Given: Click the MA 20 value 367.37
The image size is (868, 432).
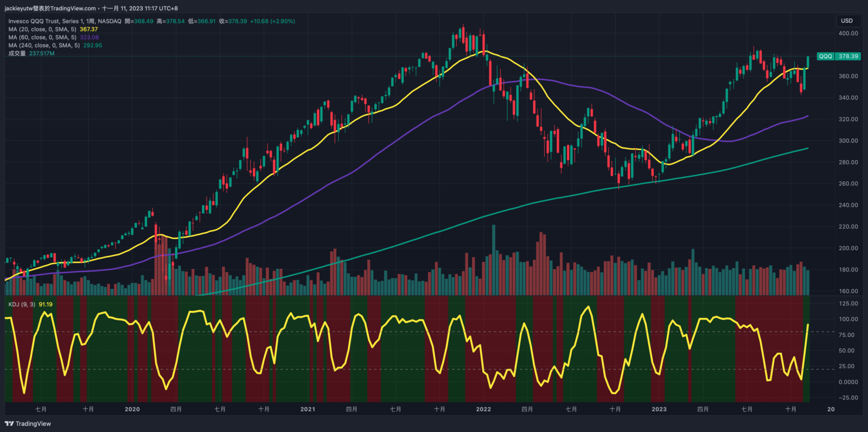Looking at the screenshot, I should [89, 29].
